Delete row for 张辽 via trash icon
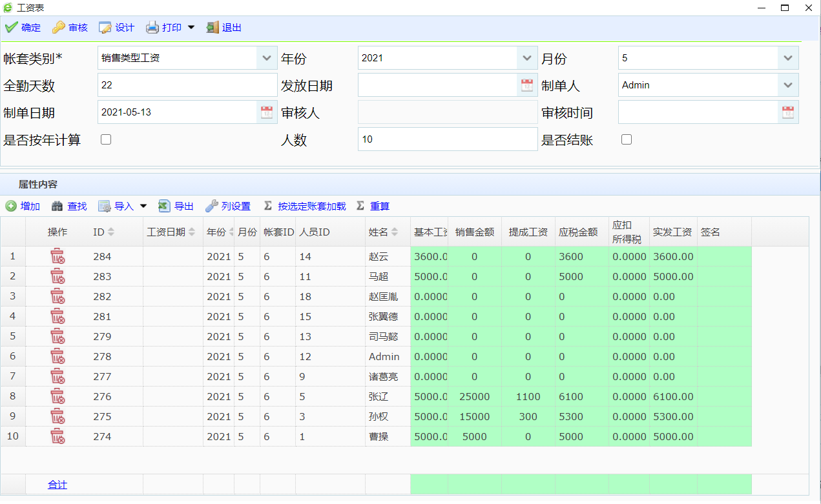 coord(57,396)
